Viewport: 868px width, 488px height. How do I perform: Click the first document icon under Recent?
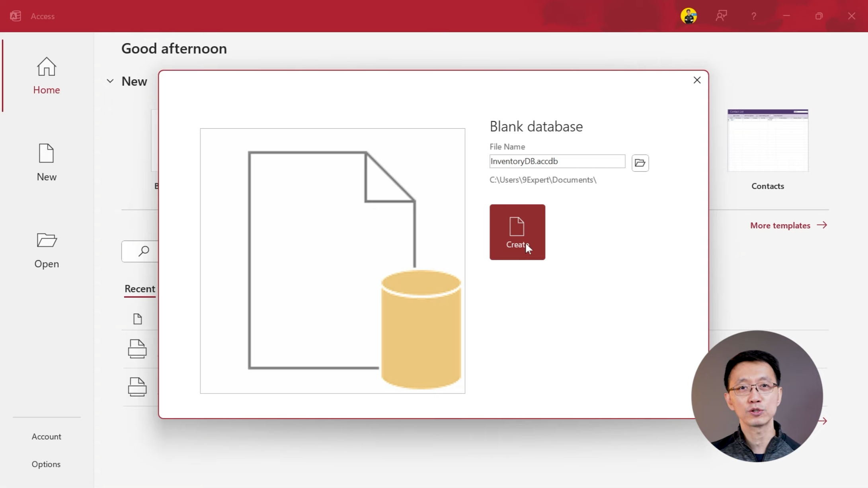click(137, 318)
